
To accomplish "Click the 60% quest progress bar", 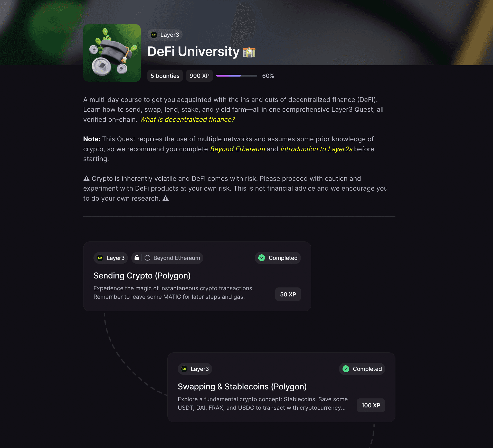I will tap(237, 76).
